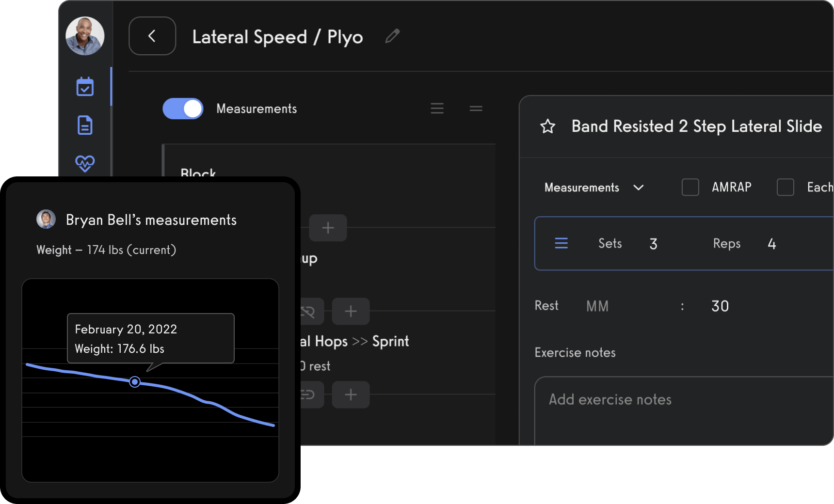Screen dimensions: 834x504
Task: Click the Reps value field
Action: pos(771,244)
